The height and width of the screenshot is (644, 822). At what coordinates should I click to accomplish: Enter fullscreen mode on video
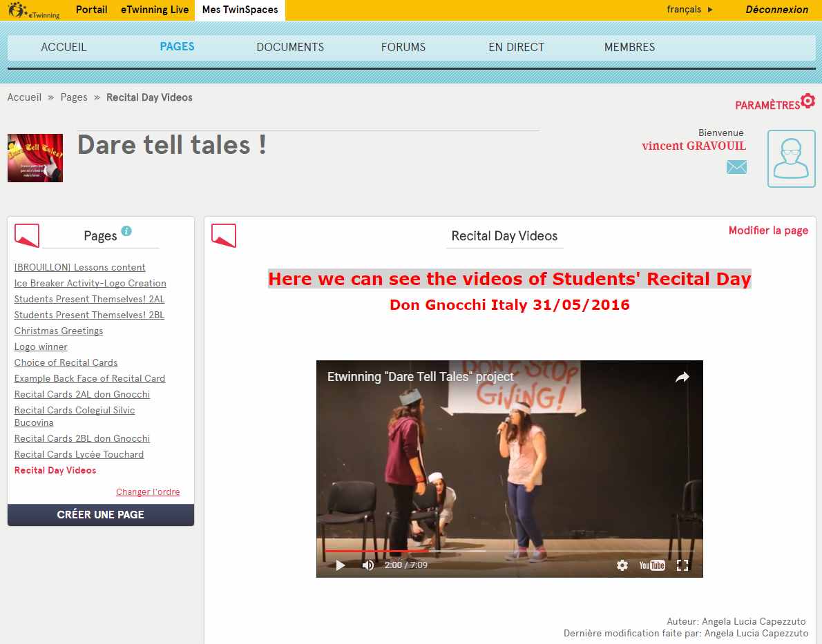coord(682,565)
